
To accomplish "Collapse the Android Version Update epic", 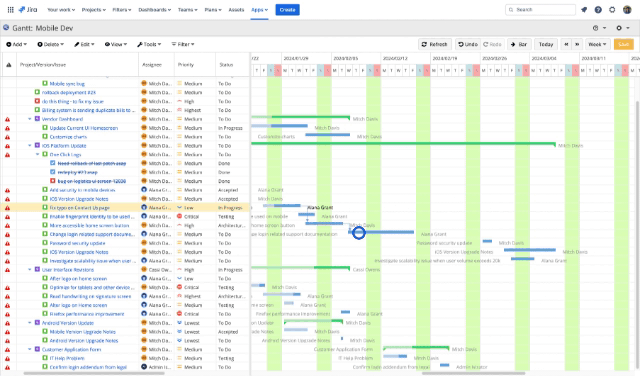I will [30, 323].
